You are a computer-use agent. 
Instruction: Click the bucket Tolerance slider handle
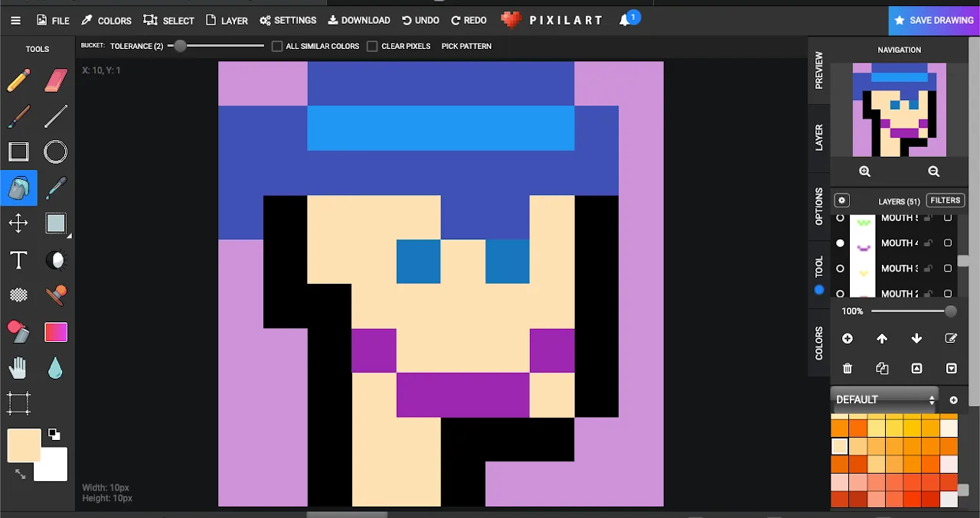pyautogui.click(x=180, y=46)
